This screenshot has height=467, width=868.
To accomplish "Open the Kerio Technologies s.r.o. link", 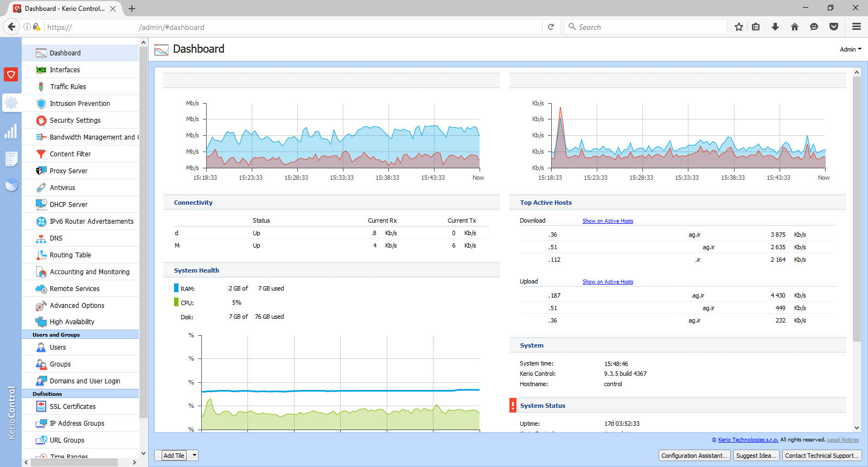I will tap(748, 440).
